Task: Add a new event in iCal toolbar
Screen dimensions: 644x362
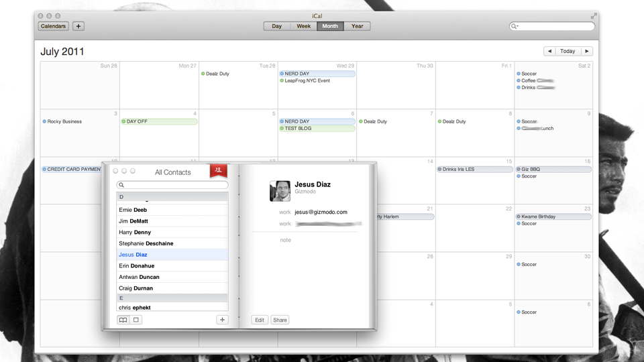Action: pos(78,26)
